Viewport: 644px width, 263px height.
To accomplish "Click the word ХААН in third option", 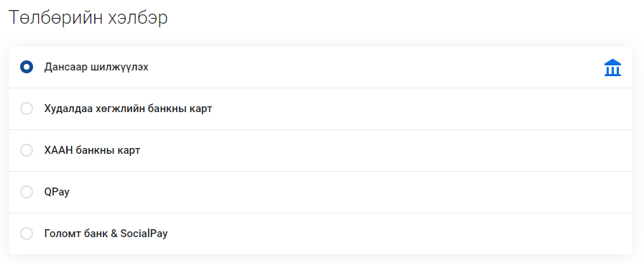I will click(58, 150).
